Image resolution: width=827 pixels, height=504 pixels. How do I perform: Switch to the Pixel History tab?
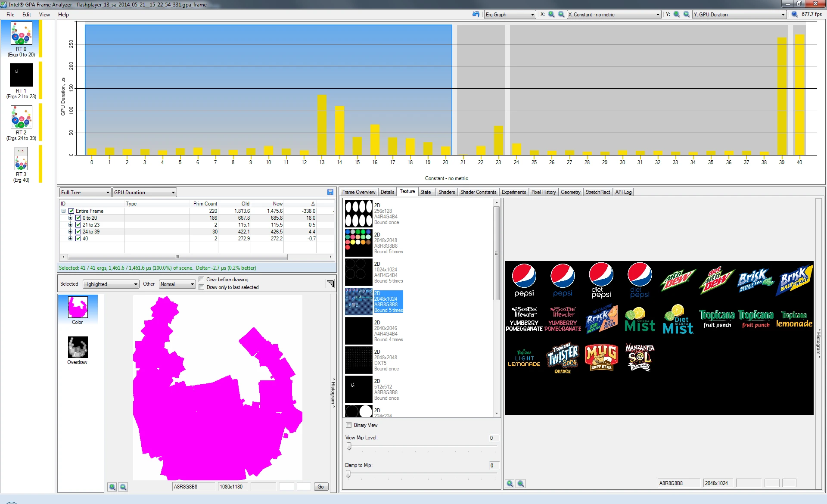[544, 192]
